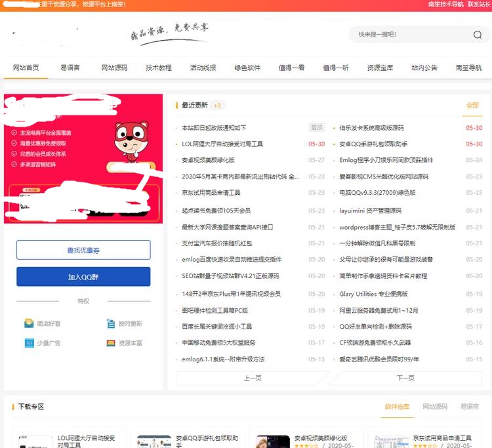Click the 简洁好看 envelope icon
Screen dimensions: 492x448
[x=29, y=323]
